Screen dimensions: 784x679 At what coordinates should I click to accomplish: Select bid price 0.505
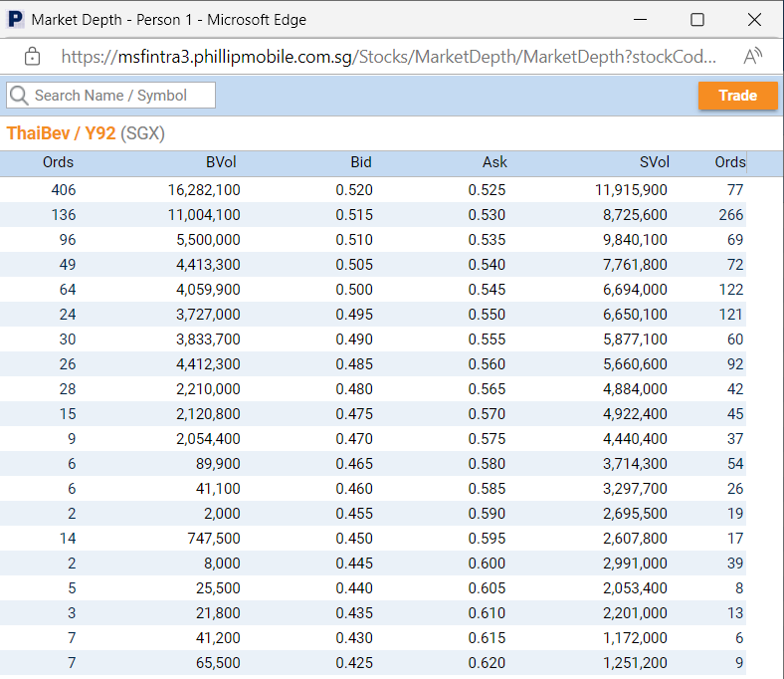click(354, 264)
